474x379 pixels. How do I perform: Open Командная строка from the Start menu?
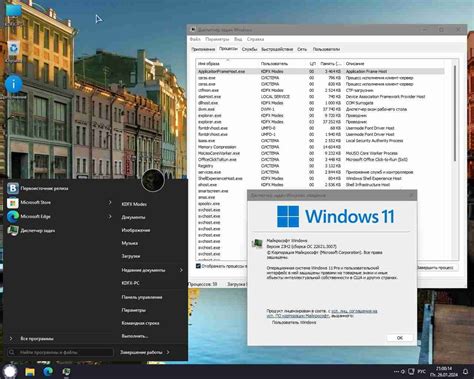click(x=140, y=323)
